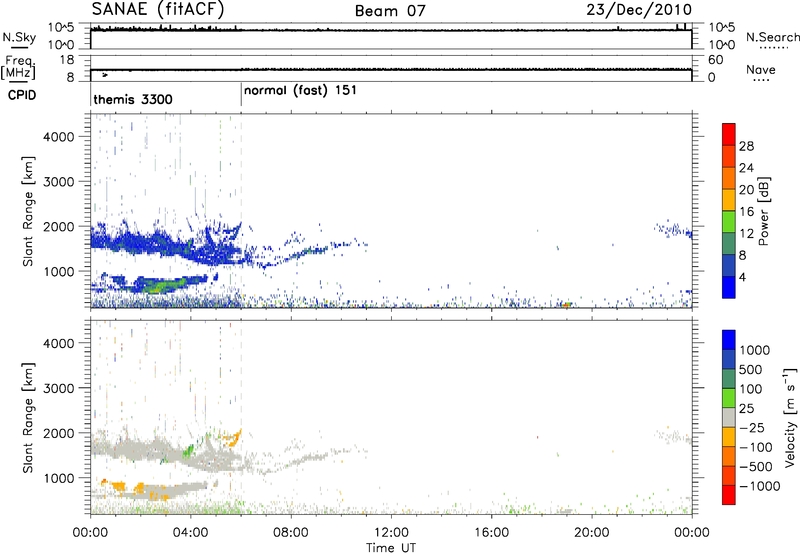Click the Slant Range [km] label of power panel
Image resolution: width=800 pixels, height=554 pixels.
tap(28, 211)
